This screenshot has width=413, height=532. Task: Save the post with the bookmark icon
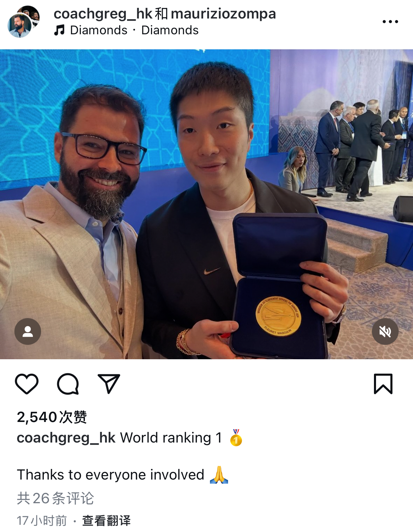(383, 384)
